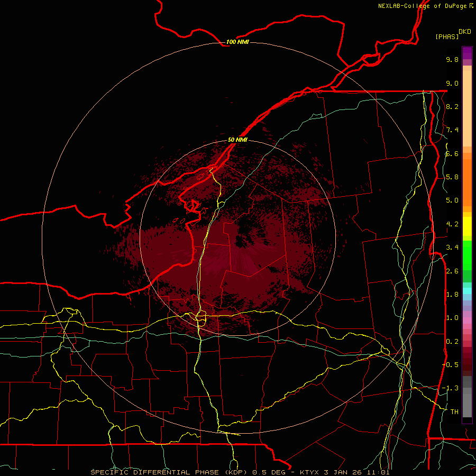Click the TH threshold label
Image resolution: width=476 pixels, height=476 pixels.
point(454,412)
